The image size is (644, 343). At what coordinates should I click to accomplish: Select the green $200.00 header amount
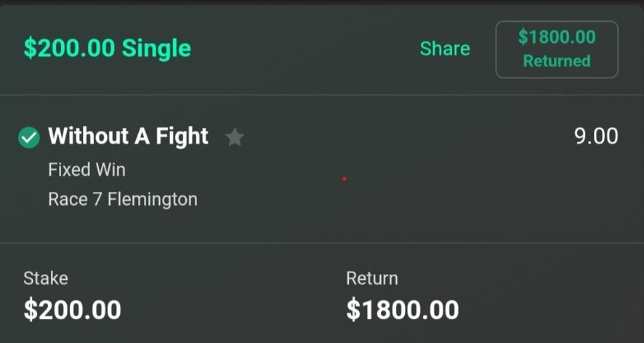(x=69, y=49)
